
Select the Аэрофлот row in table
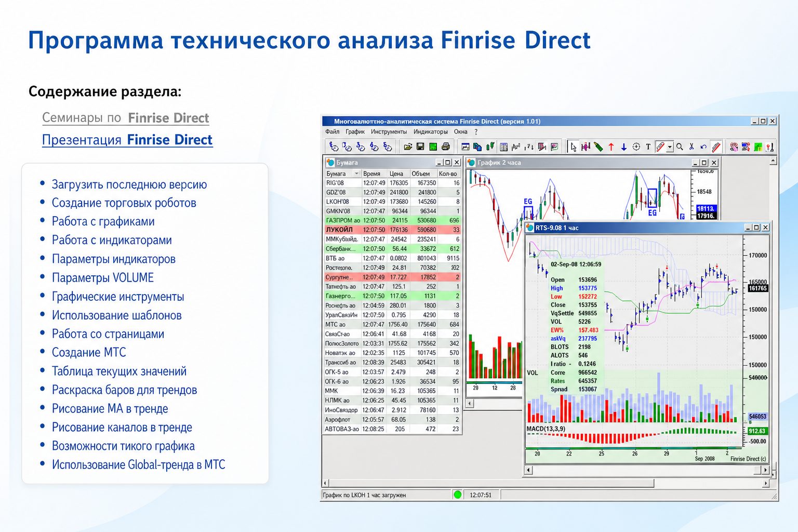(x=392, y=419)
